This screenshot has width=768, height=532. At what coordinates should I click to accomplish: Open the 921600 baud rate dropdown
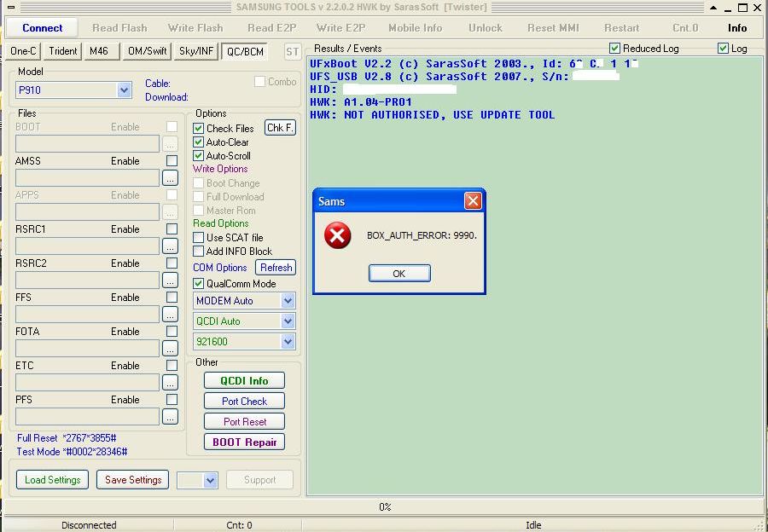click(288, 342)
